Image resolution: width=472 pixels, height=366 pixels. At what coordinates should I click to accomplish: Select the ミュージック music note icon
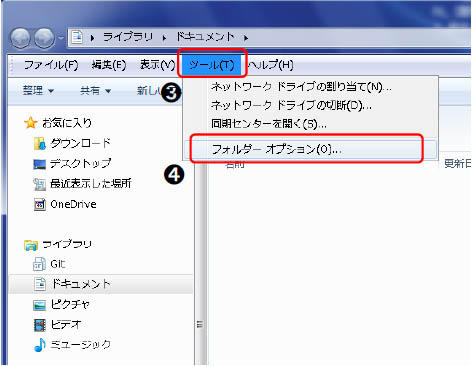[x=40, y=345]
